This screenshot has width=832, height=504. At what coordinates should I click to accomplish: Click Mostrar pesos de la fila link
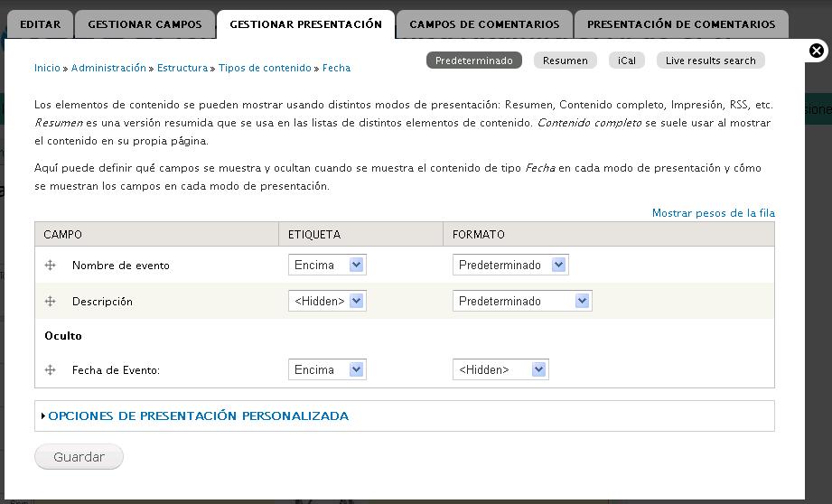(713, 213)
